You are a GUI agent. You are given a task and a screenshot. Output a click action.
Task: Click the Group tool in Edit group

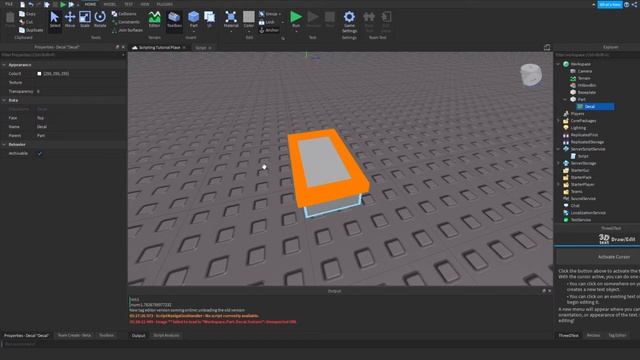pos(269,14)
